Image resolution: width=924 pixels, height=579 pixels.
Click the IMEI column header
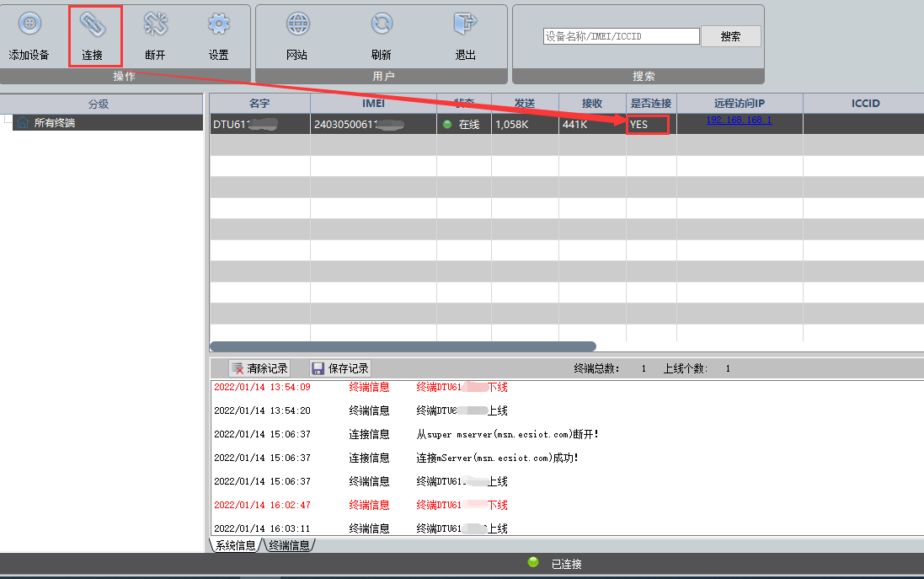[x=374, y=103]
